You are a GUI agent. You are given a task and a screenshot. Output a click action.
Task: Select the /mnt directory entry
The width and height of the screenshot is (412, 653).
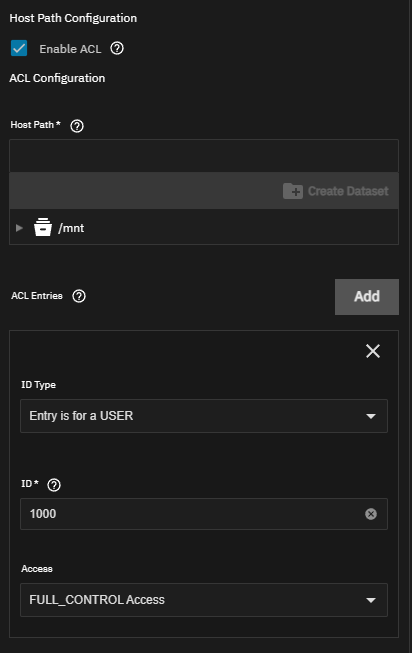71,228
